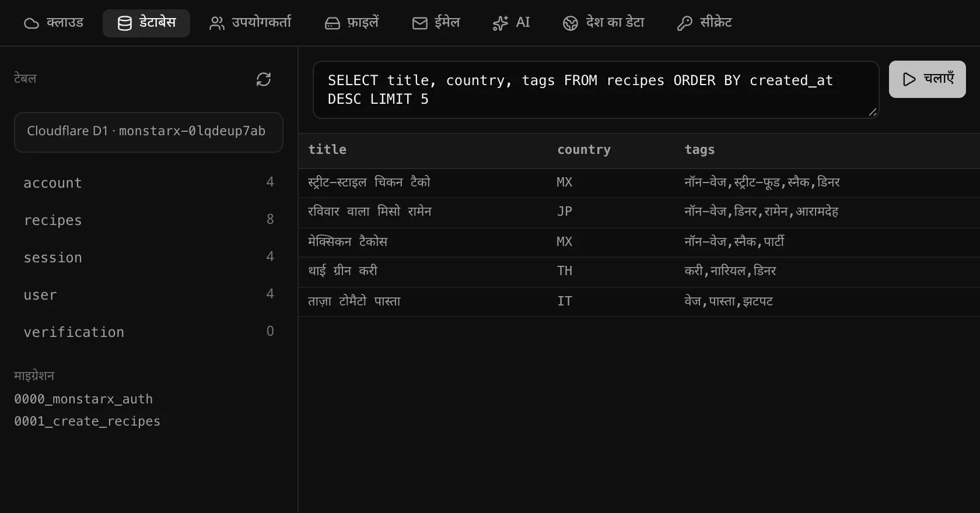Click the play icon in the चलाएँ button
Screen dimensions: 980x513
coord(909,79)
